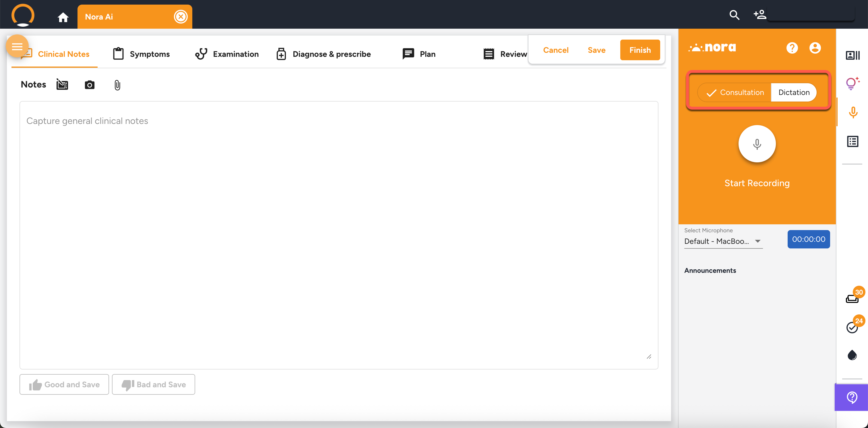Click the Finish button
This screenshot has height=428, width=868.
tap(640, 50)
